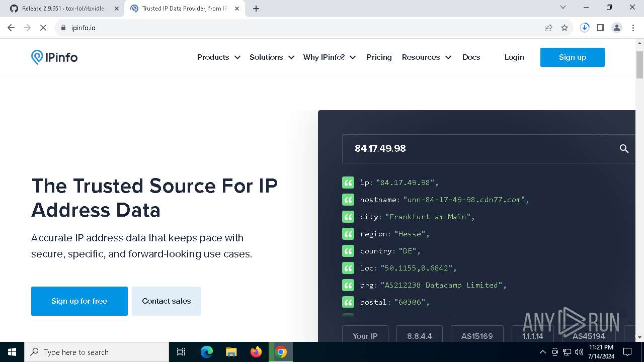Click the loc value 50.1155,8.6842
Viewport: 644px width, 362px height.
click(417, 268)
